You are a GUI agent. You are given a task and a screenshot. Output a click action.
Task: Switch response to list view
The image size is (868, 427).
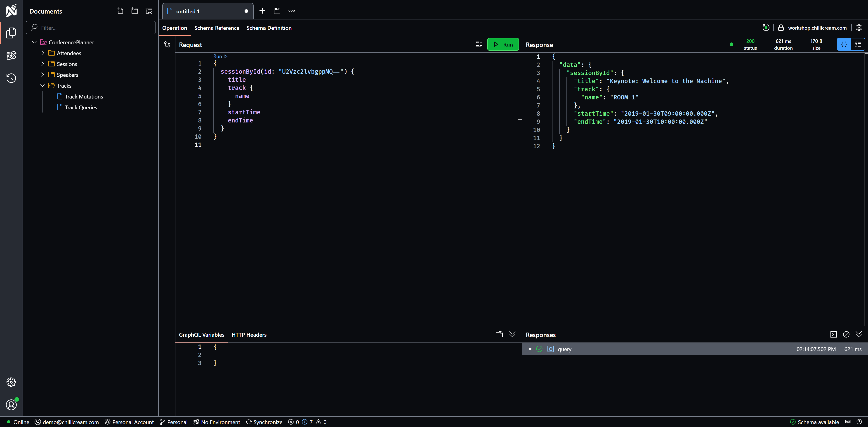pyautogui.click(x=858, y=45)
